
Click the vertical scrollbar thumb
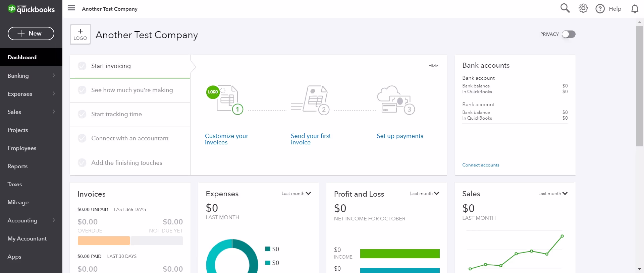(640, 86)
